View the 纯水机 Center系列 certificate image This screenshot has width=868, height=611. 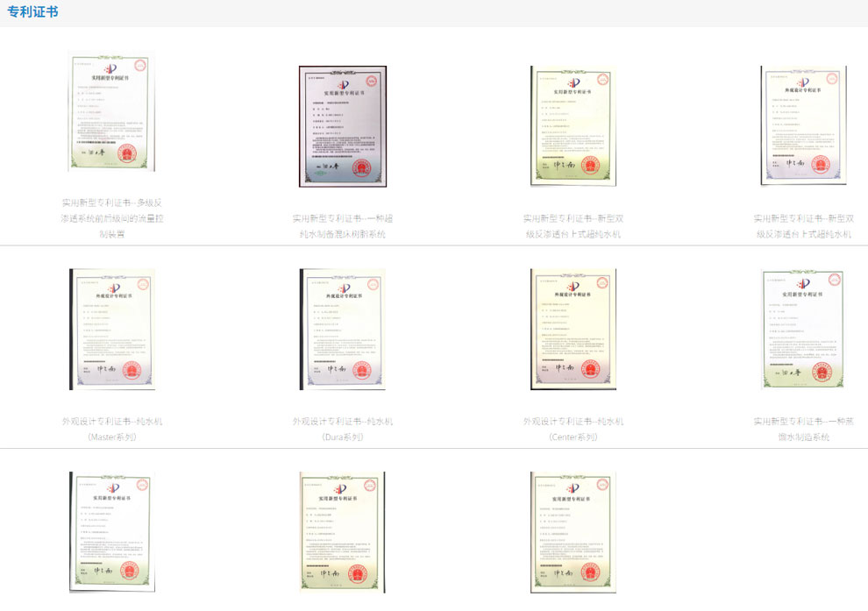click(573, 329)
